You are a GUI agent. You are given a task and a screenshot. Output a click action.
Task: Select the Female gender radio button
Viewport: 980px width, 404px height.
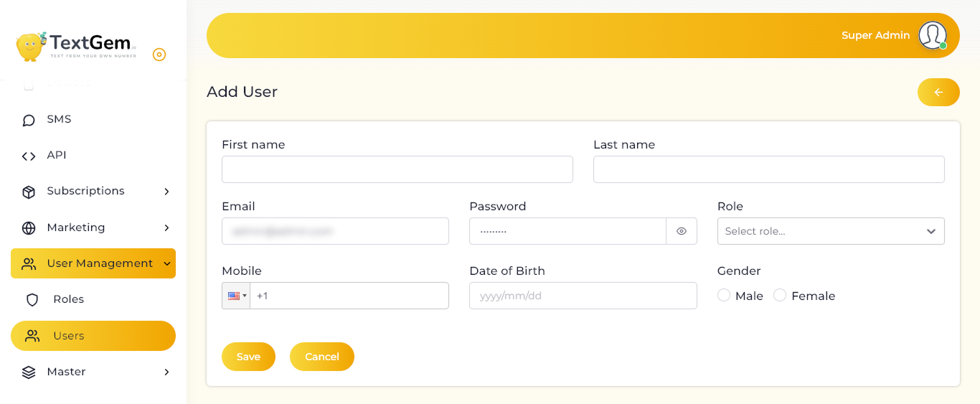780,295
